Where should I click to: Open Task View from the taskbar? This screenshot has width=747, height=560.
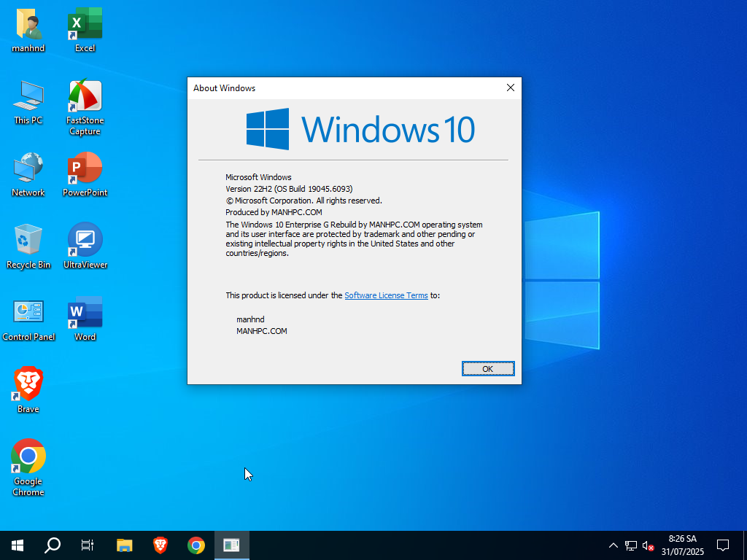pos(88,545)
